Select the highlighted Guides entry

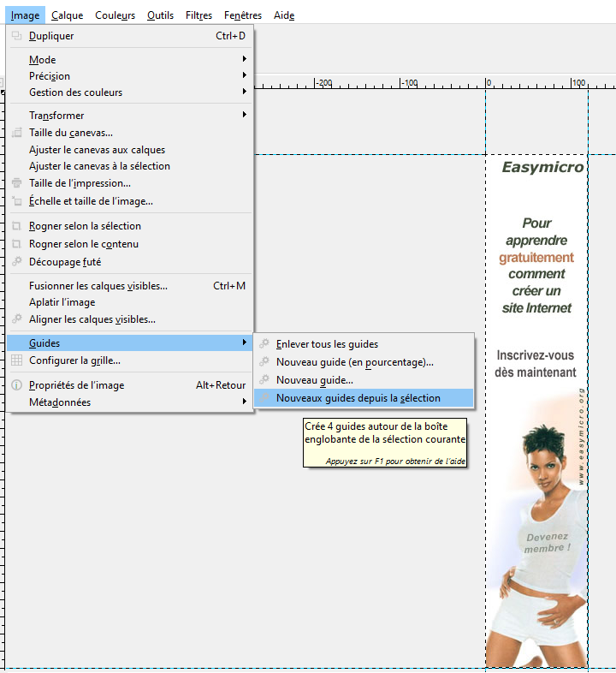(x=130, y=343)
